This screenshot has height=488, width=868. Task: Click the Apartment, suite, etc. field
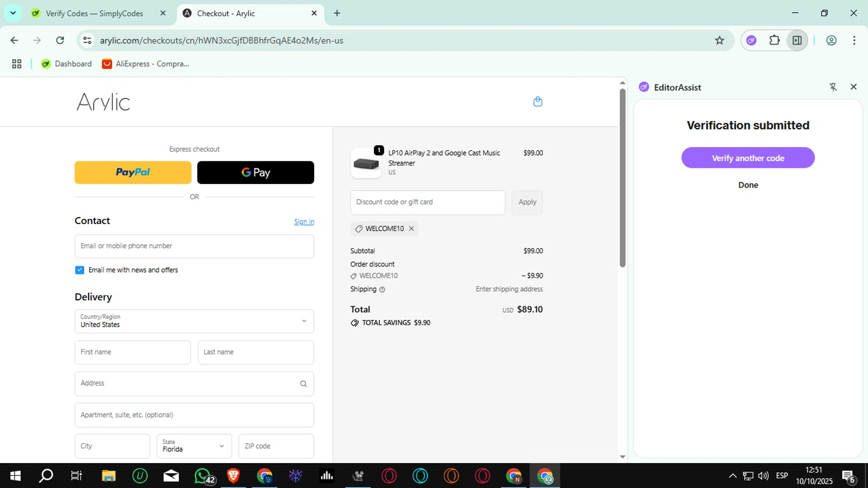(194, 415)
